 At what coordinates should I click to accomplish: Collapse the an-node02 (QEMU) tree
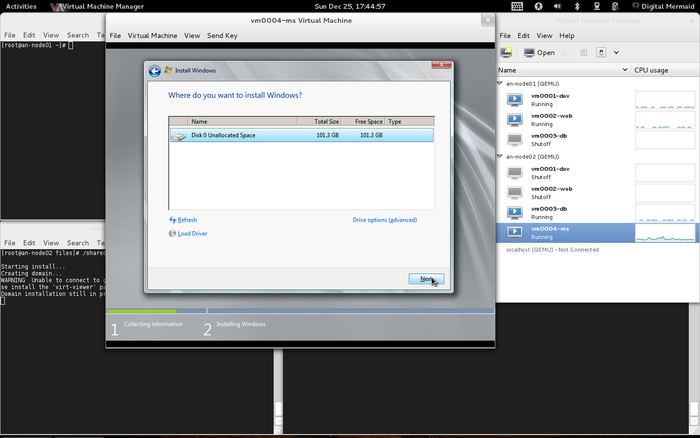[501, 156]
